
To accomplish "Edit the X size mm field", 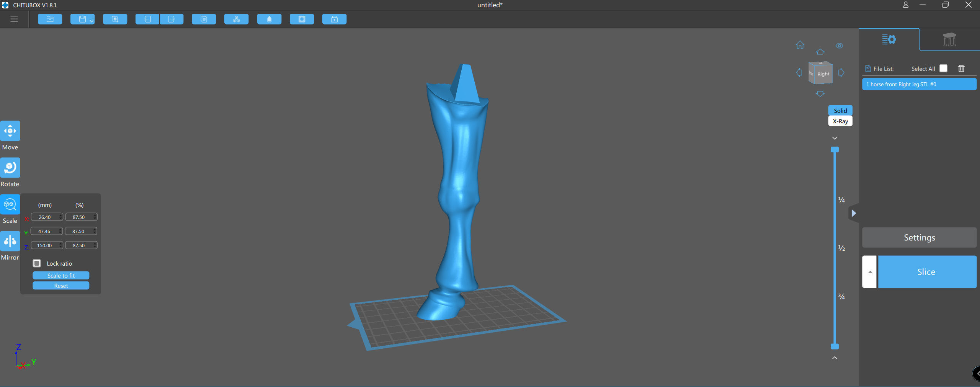I will tap(47, 217).
